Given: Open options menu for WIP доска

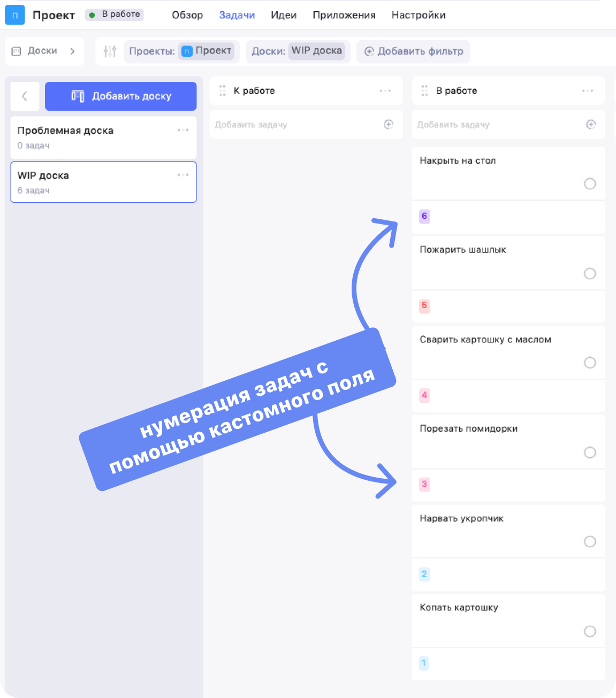Looking at the screenshot, I should click(183, 175).
